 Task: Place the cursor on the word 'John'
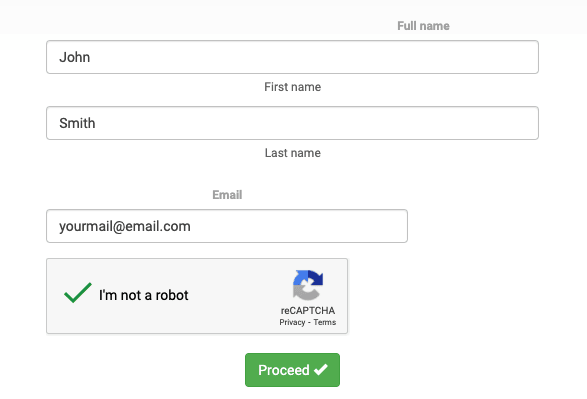pos(74,57)
